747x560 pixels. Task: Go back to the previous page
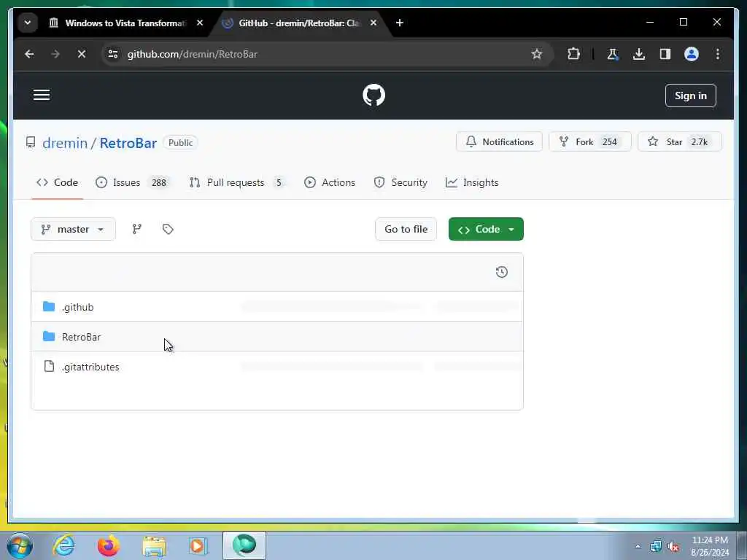point(29,54)
